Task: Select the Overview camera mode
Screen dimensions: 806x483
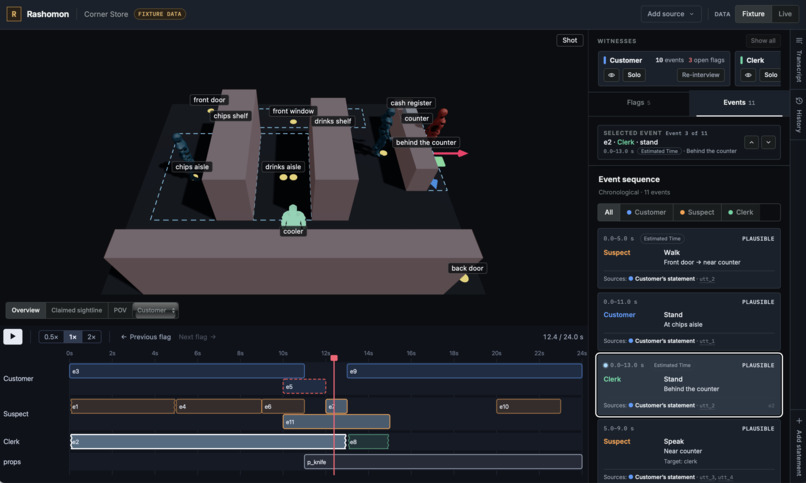Action: [26, 310]
